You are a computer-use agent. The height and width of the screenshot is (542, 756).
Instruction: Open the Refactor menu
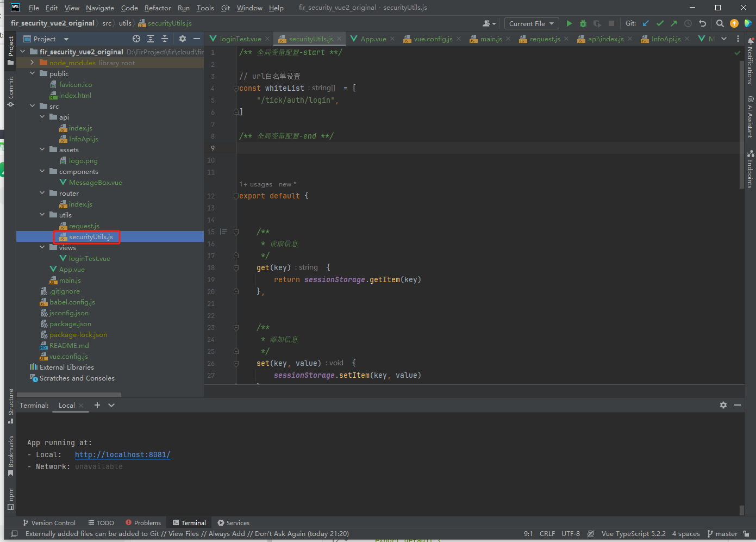[x=158, y=8]
